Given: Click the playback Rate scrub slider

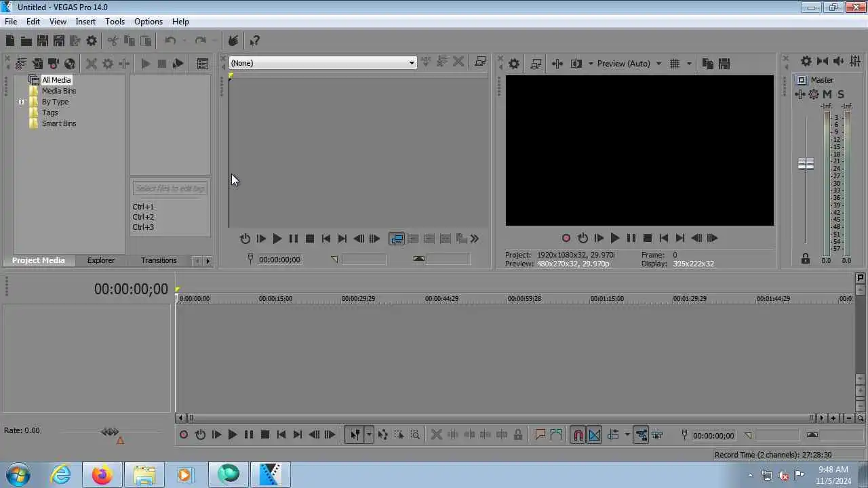Looking at the screenshot, I should (x=110, y=432).
